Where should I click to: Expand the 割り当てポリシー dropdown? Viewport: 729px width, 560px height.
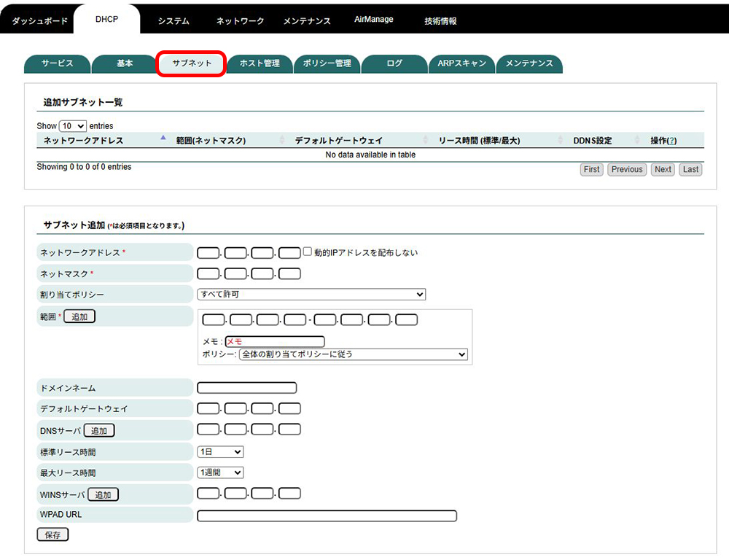tap(311, 294)
